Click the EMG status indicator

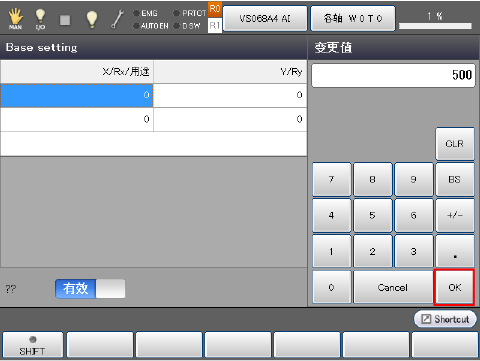tap(145, 13)
